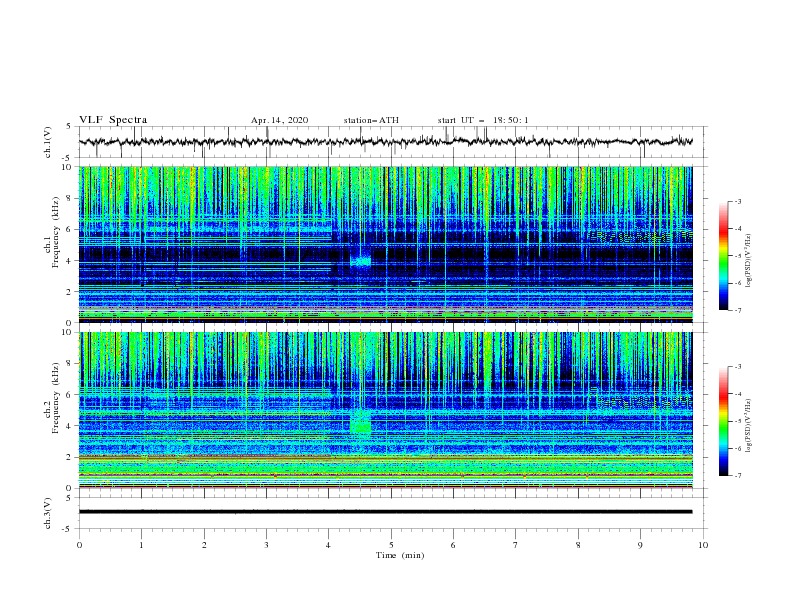Screen dimensions: 792x612
Task: Click the "Time (min)" axis title
Action: pyautogui.click(x=400, y=555)
